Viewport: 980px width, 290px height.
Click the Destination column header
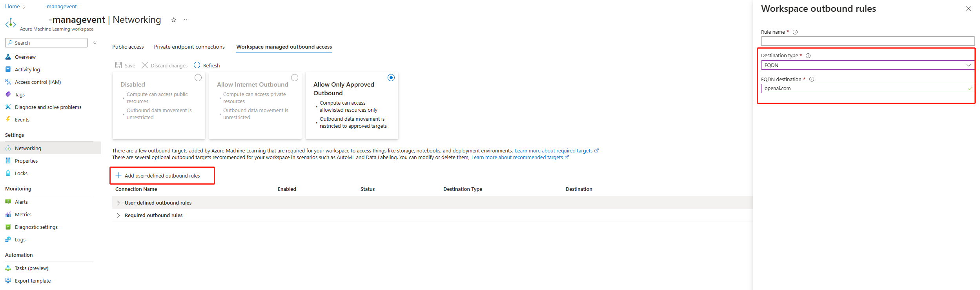tap(579, 189)
